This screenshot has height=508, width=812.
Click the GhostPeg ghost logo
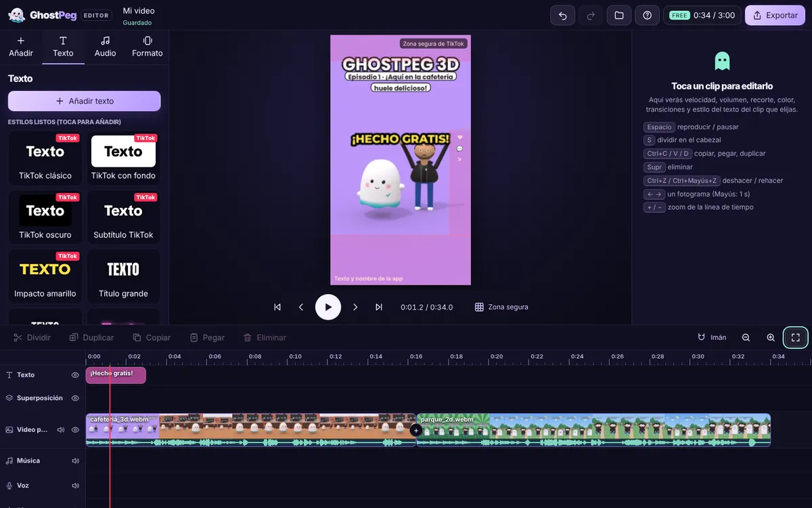pyautogui.click(x=16, y=15)
